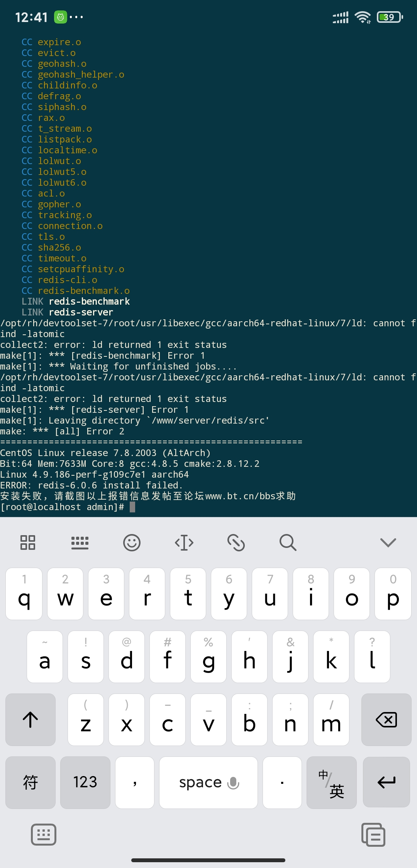Tap the backspace delete key
The image size is (417, 868).
[386, 720]
